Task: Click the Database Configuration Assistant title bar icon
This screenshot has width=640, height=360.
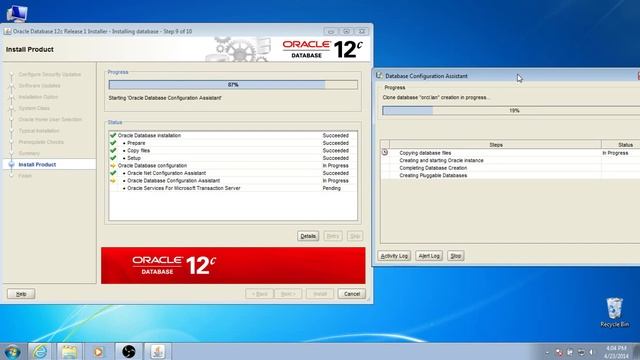Action: pyautogui.click(x=379, y=76)
